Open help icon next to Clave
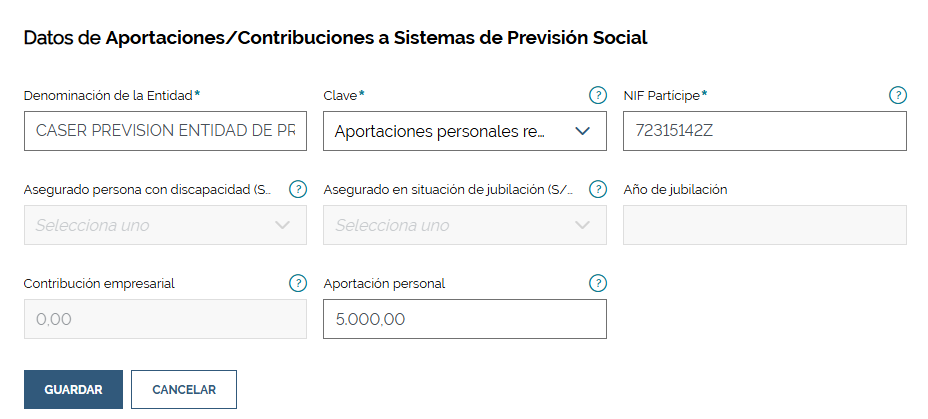Screen dimensions: 928x419 click(598, 95)
